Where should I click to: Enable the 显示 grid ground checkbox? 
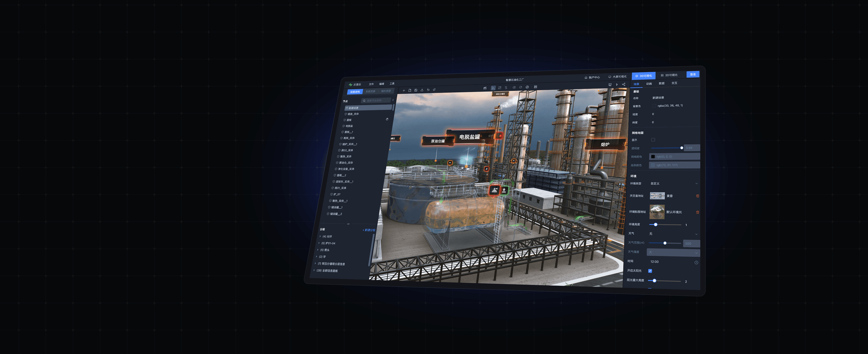coord(653,140)
